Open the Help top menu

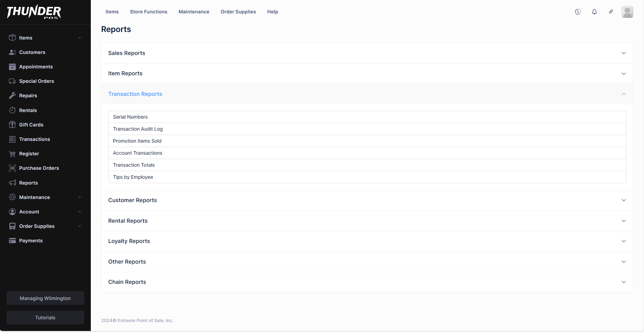272,12
